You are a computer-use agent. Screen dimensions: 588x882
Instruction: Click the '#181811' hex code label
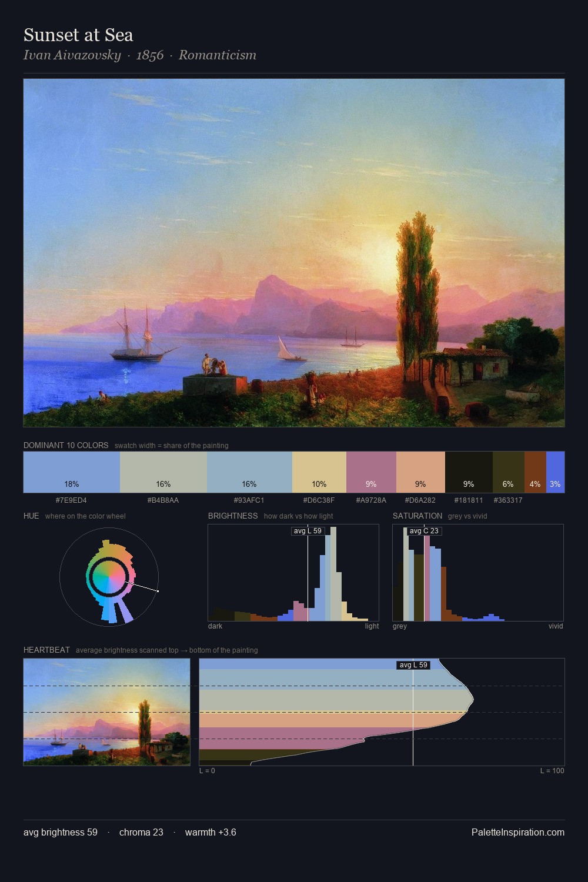click(469, 500)
